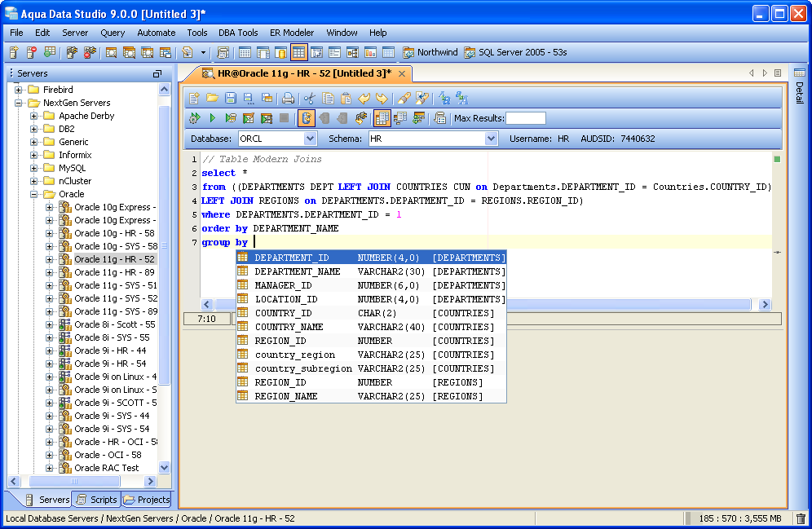Click the Save floppy disk icon

pos(231,99)
